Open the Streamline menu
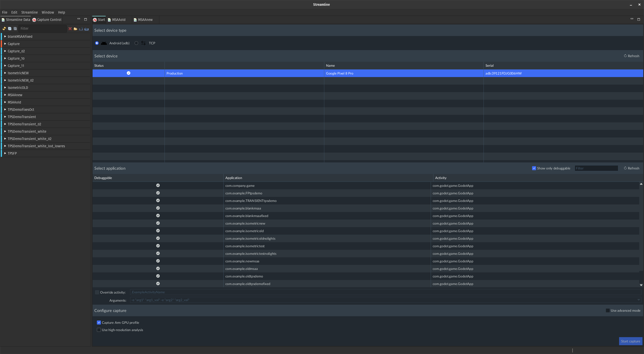Viewport: 644px width, 354px height. point(29,12)
